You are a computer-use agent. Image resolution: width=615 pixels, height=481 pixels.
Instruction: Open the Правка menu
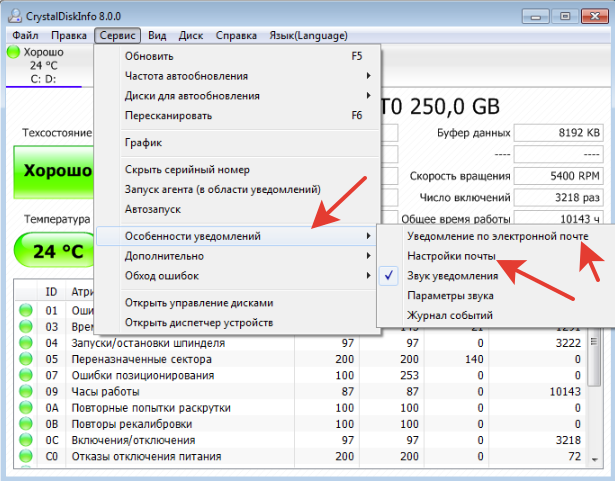point(69,35)
